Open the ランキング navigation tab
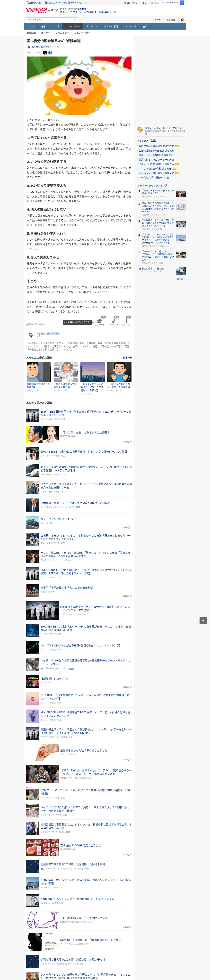 pyautogui.click(x=130, y=27)
